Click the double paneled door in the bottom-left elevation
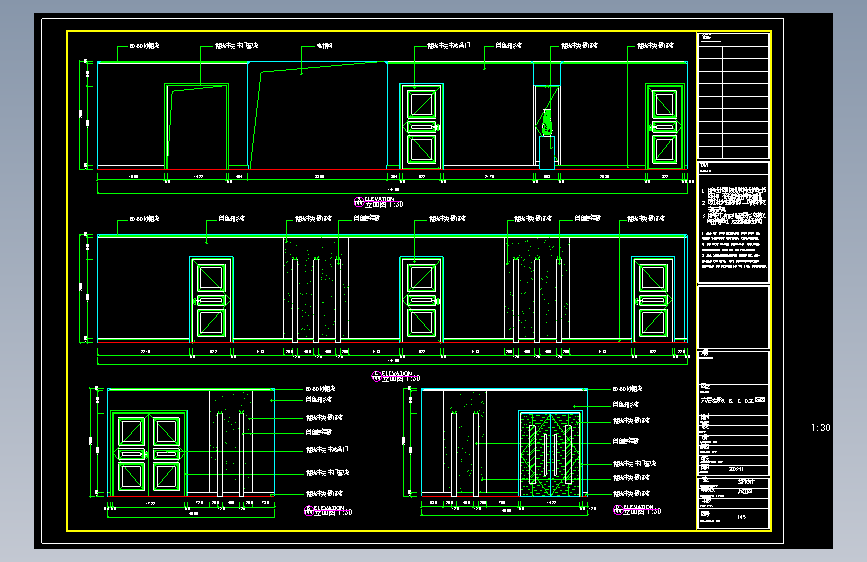 coord(149,453)
